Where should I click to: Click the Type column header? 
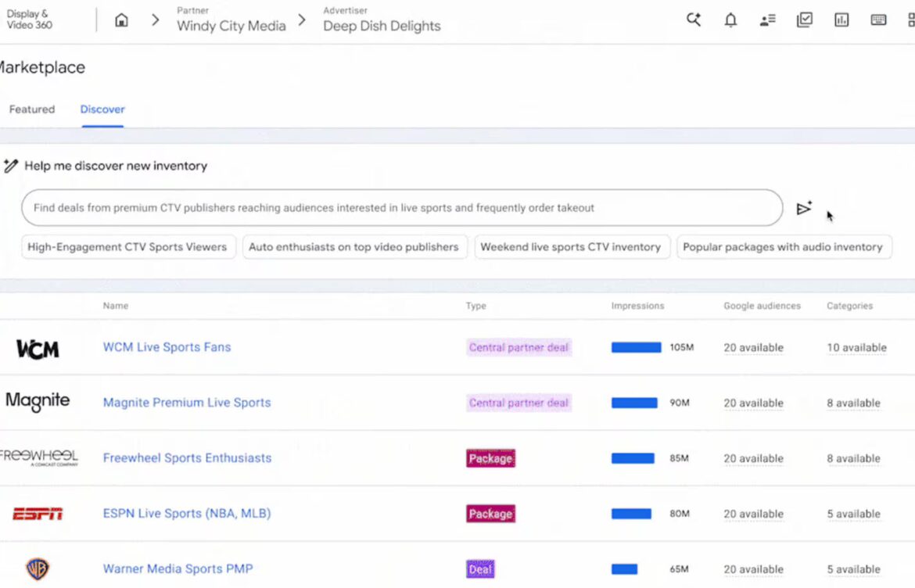tap(475, 306)
